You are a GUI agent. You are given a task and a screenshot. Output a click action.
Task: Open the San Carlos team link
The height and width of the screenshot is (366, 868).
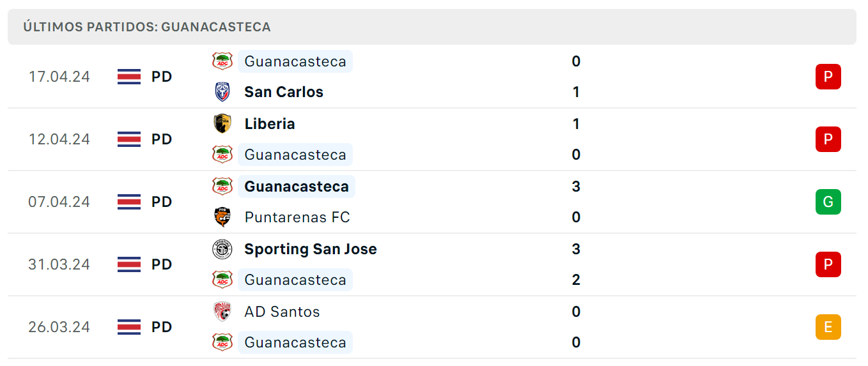tap(284, 92)
